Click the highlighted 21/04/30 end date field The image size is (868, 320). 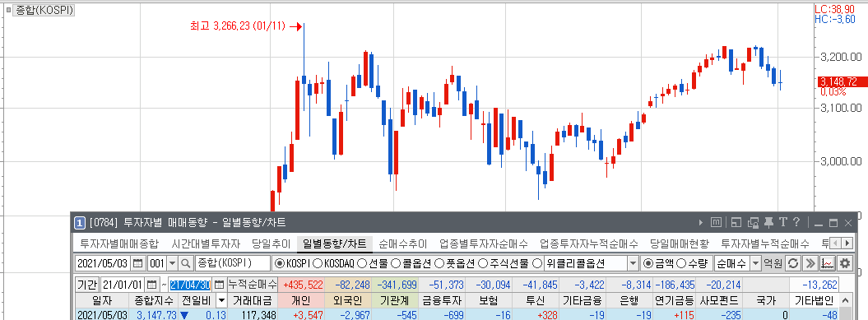[x=190, y=285]
